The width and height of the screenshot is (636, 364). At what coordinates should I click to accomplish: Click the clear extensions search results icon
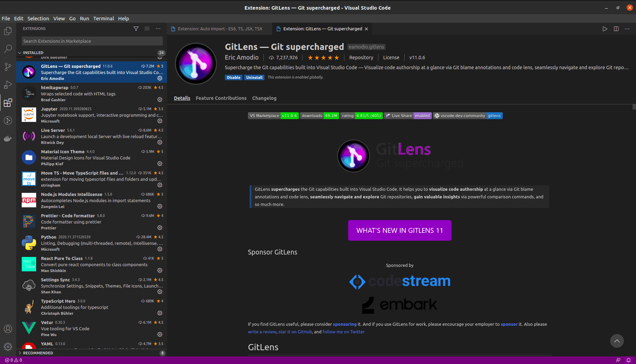pos(147,29)
